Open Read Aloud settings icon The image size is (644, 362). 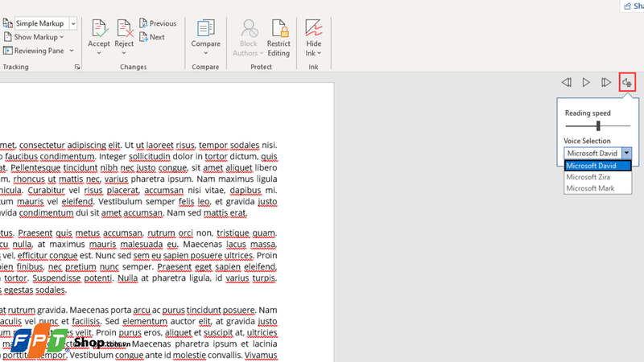627,83
